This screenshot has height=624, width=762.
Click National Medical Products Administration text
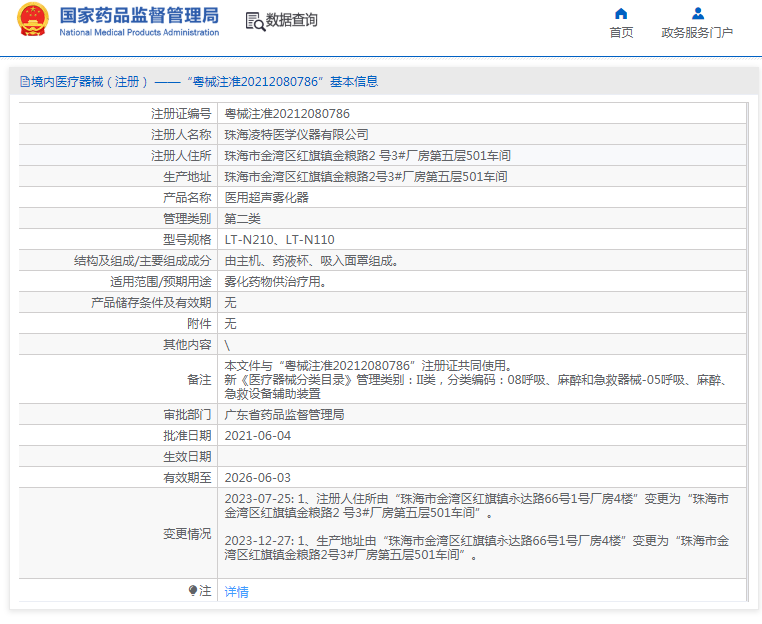click(x=139, y=33)
